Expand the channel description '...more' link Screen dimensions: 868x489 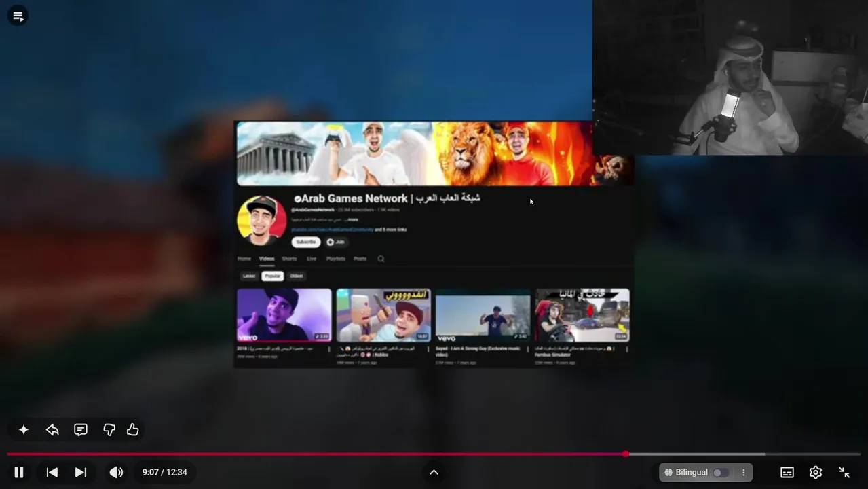352,220
